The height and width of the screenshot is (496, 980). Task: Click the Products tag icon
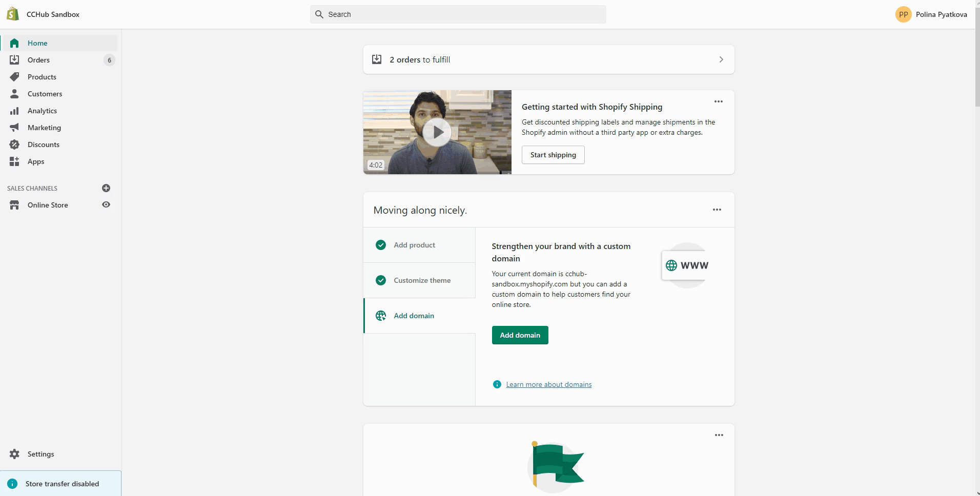click(14, 77)
